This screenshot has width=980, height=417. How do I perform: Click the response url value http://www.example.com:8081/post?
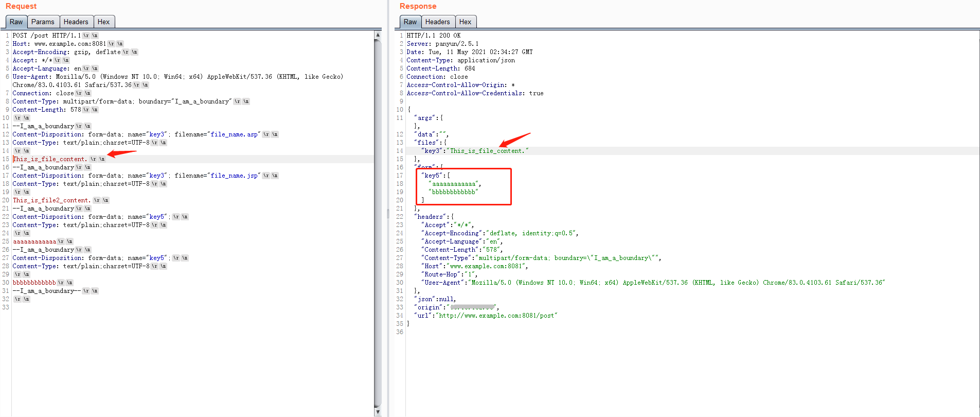coord(496,316)
